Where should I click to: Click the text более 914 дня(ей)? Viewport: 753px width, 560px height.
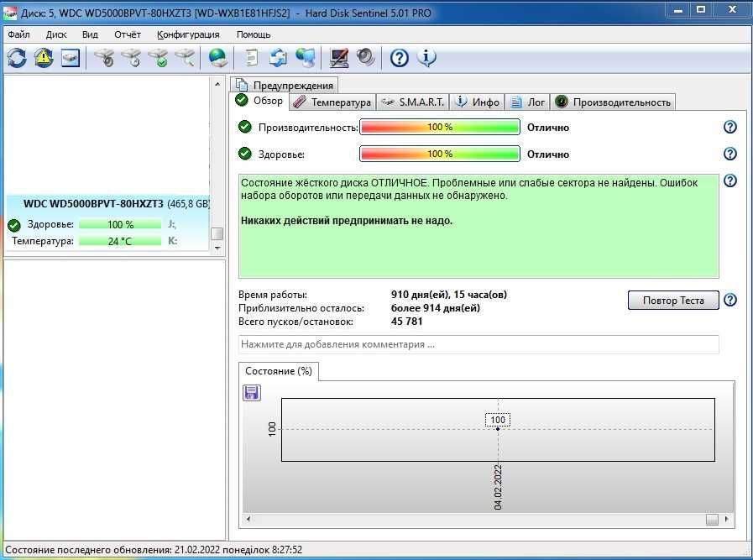(x=436, y=308)
